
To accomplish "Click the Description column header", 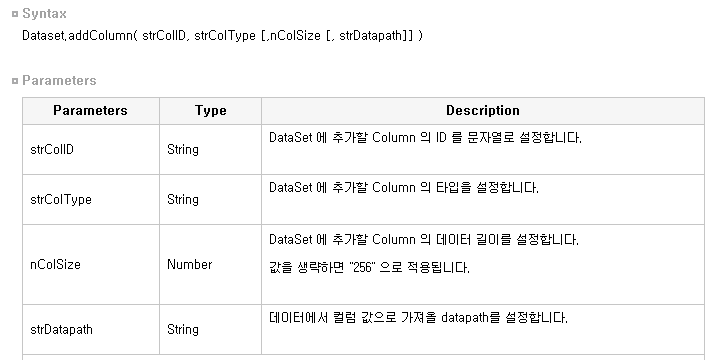I will [483, 110].
